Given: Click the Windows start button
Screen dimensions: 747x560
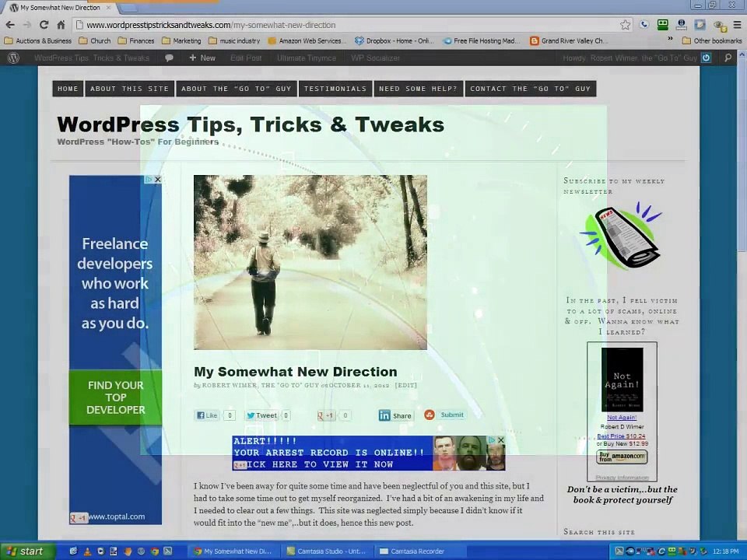Looking at the screenshot, I should point(28,551).
